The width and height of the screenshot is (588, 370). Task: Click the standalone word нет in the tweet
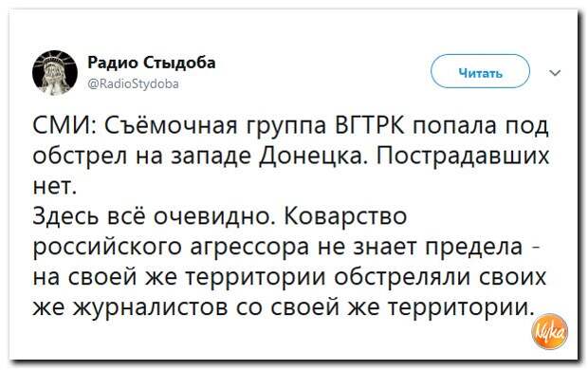click(x=55, y=188)
